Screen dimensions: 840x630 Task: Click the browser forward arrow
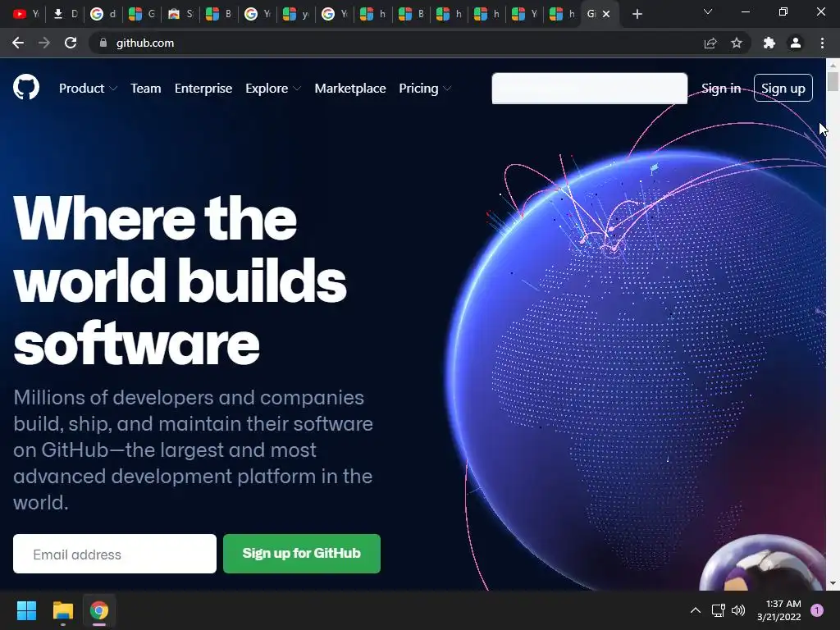point(44,43)
